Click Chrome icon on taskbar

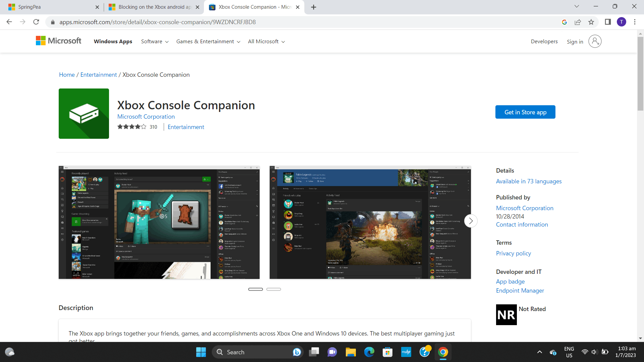coord(443,352)
